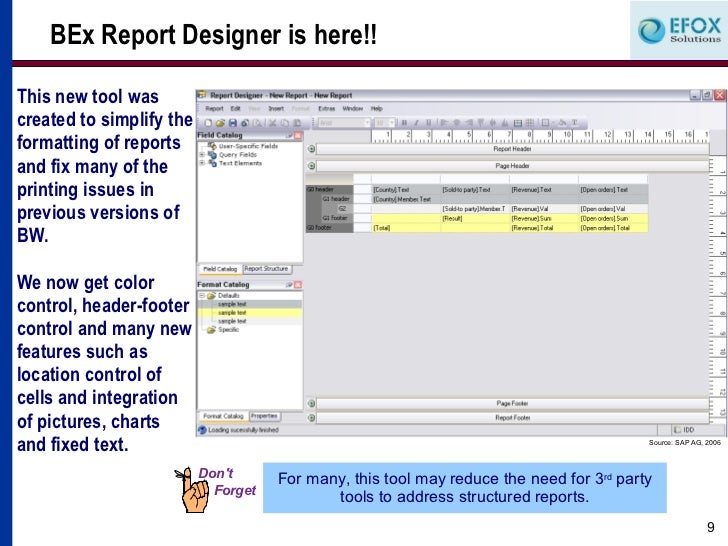
Task: Click the status bar info icon
Action: tap(202, 430)
